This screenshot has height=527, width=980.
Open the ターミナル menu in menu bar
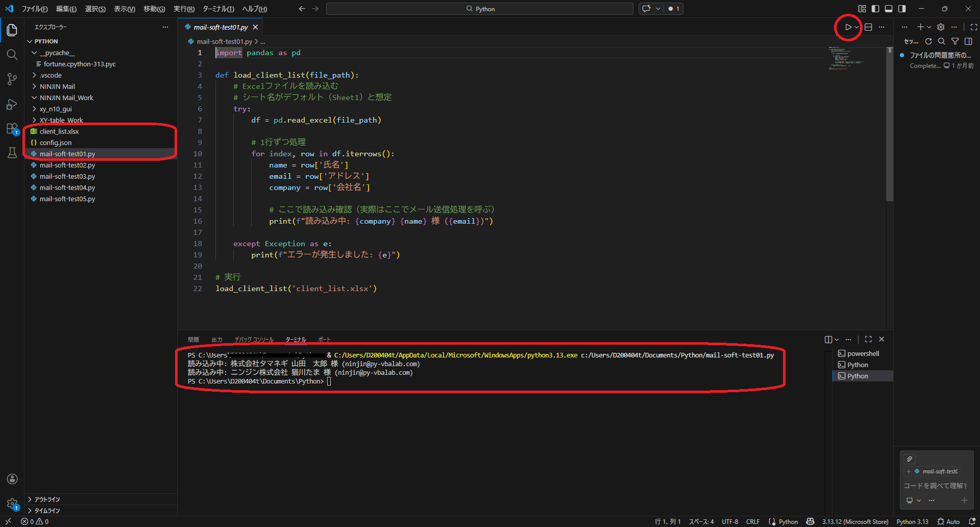[x=218, y=9]
